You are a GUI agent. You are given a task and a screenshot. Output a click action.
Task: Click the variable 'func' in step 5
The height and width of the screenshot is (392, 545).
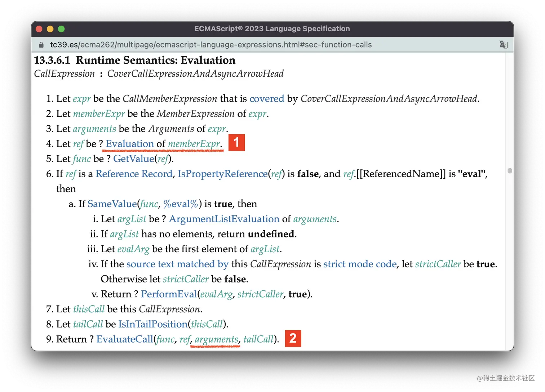point(82,159)
